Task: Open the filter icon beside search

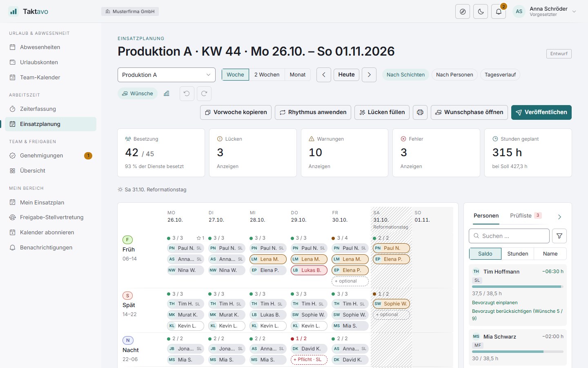Action: [x=559, y=236]
